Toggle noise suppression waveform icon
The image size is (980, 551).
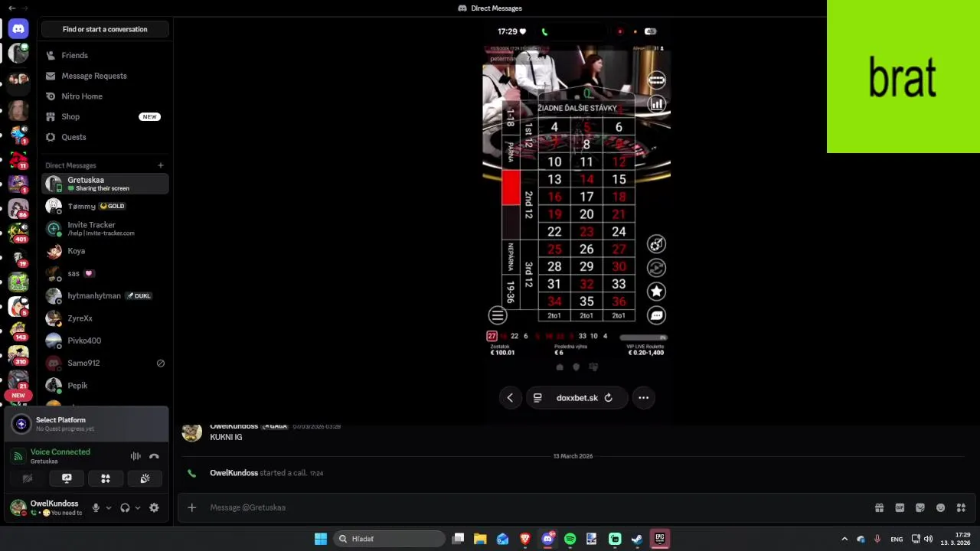tap(136, 456)
